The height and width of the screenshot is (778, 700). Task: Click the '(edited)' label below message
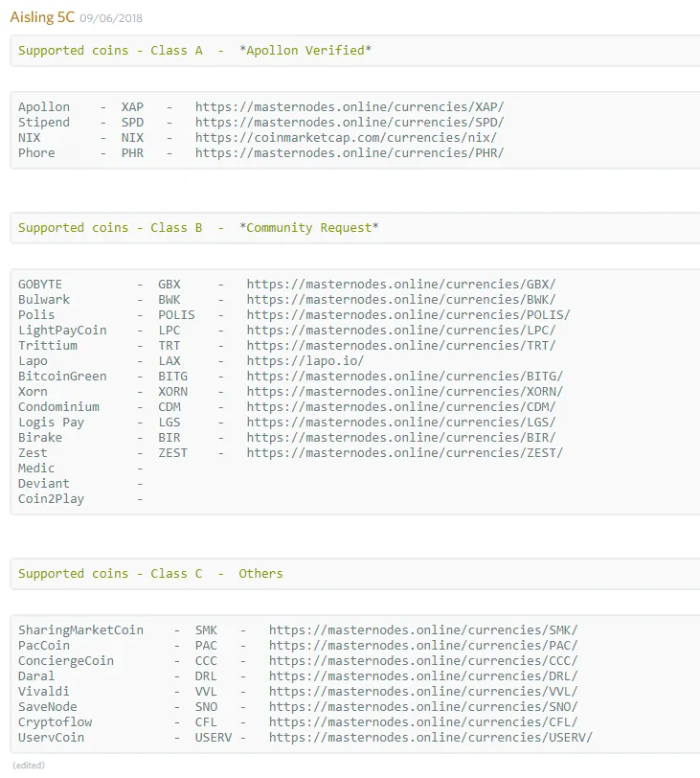(29, 766)
